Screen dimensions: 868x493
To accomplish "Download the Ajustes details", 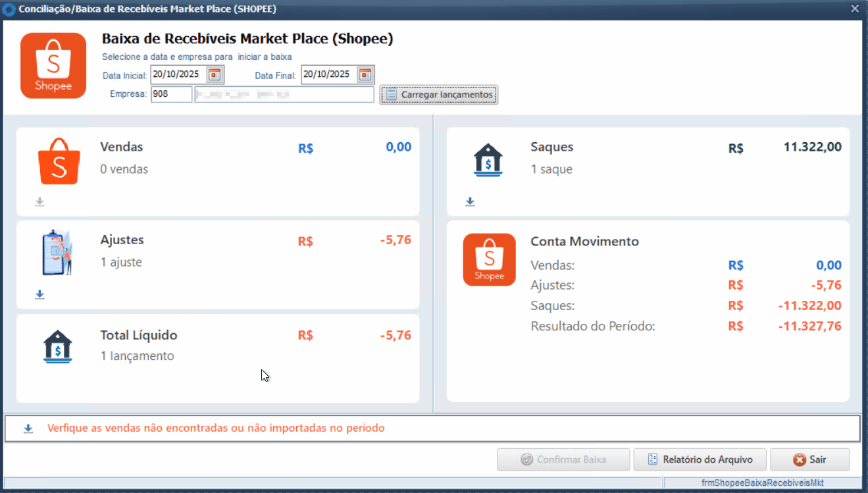I will 39,295.
